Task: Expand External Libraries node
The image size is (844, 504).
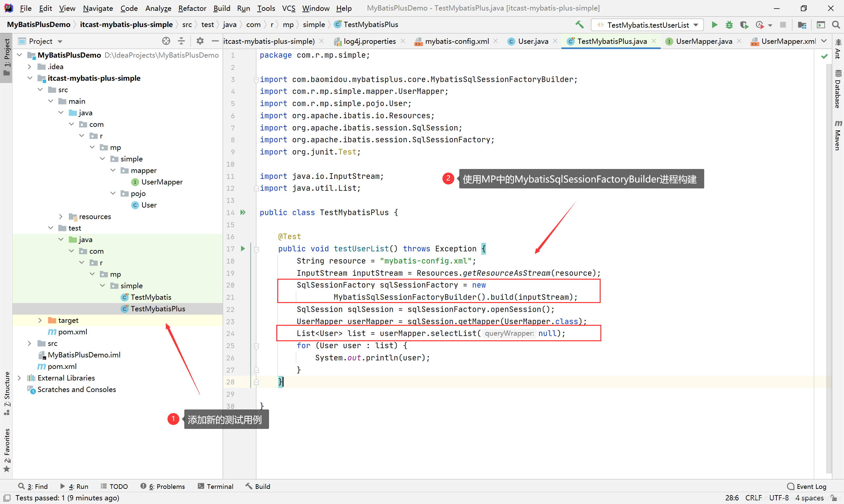Action: [19, 378]
